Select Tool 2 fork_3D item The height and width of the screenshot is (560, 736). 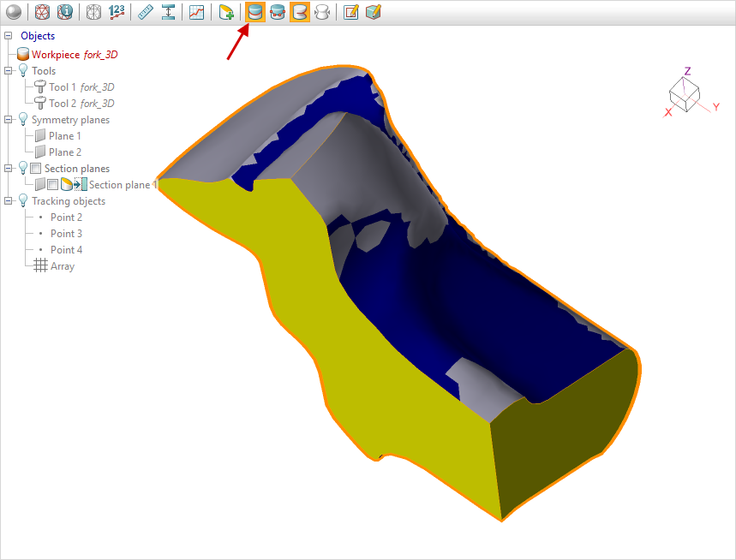(81, 104)
